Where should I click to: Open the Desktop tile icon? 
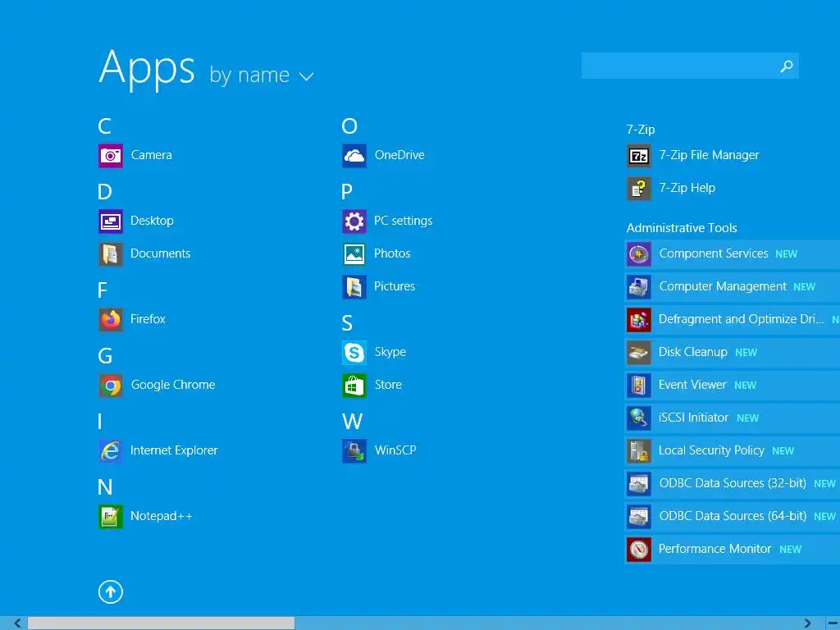point(111,221)
